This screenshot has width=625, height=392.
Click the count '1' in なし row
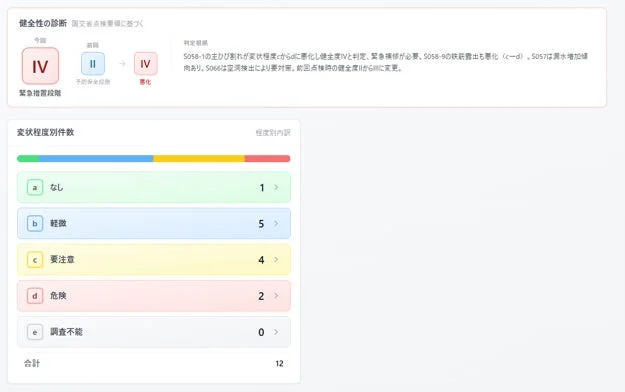262,188
